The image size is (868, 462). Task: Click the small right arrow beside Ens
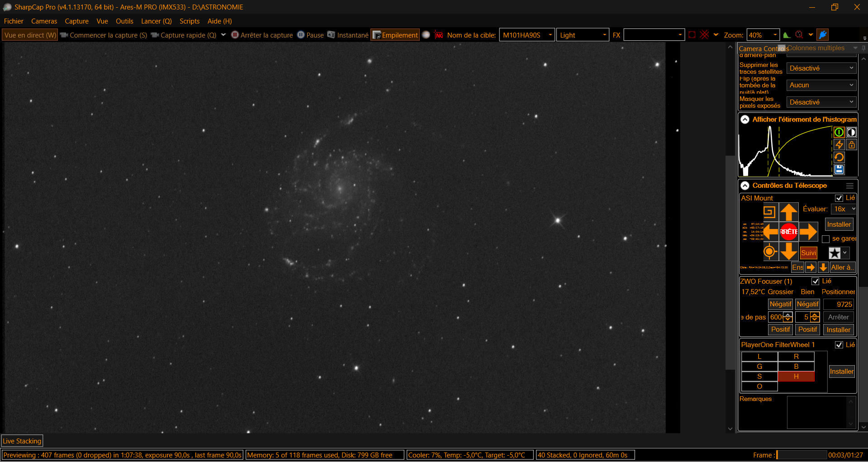pyautogui.click(x=811, y=267)
